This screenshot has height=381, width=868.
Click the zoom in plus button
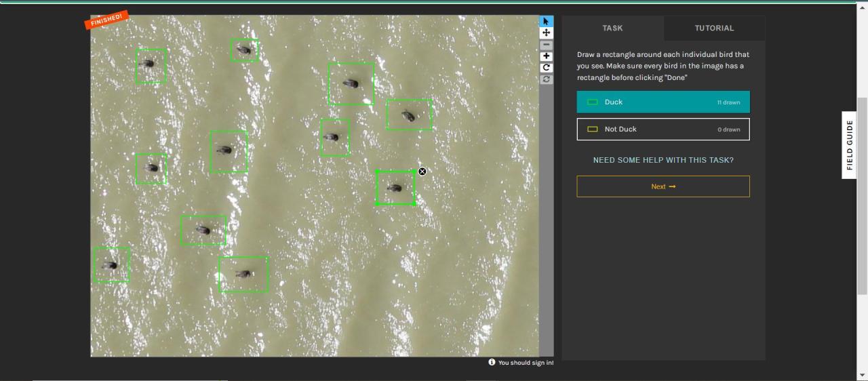(546, 57)
